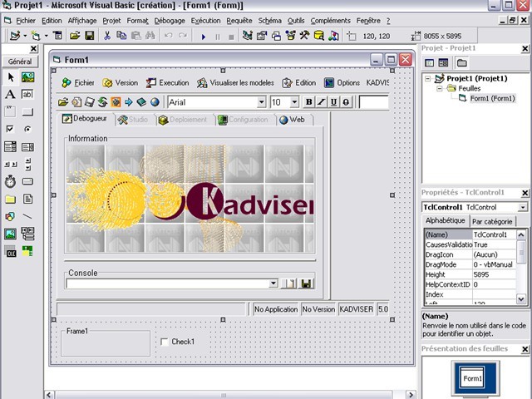Select the CheckBox control tool
This screenshot has height=399, width=532.
[11, 129]
